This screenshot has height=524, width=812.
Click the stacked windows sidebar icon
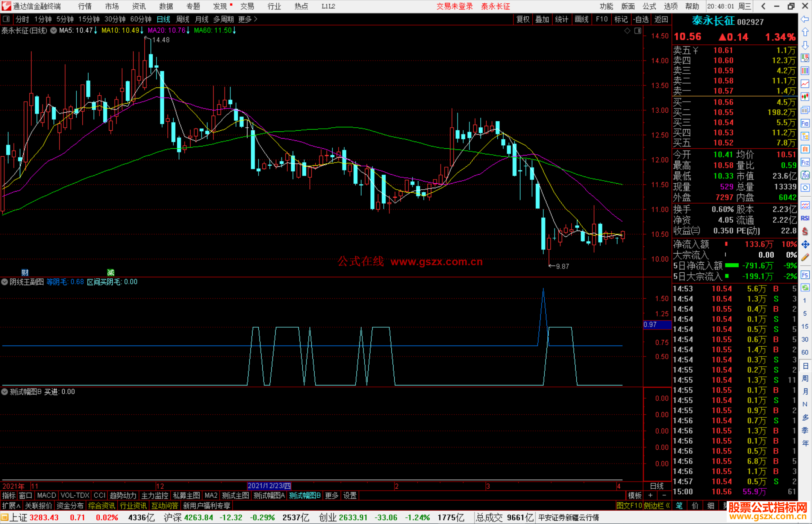pos(805,110)
